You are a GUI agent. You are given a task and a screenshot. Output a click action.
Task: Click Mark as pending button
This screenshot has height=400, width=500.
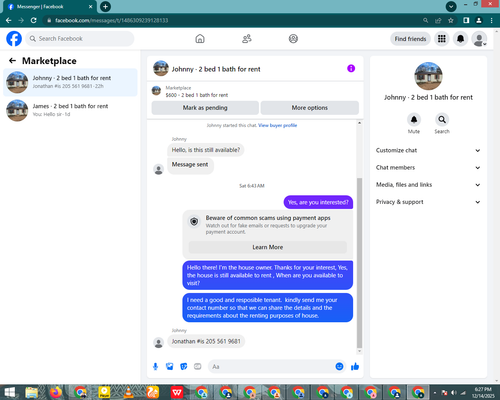point(205,108)
